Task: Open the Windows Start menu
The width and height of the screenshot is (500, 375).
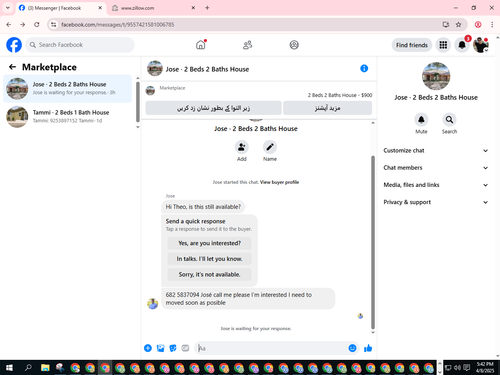Action: click(9, 368)
